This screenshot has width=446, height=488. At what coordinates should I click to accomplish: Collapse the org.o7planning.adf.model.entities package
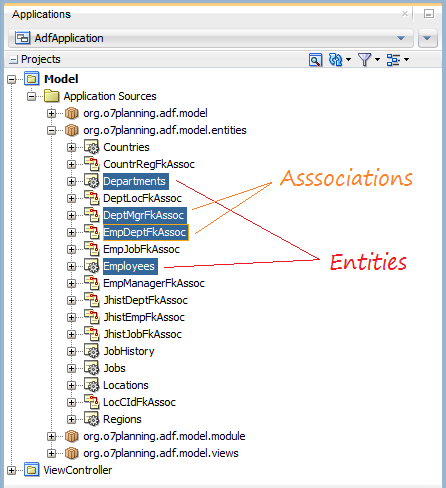click(51, 130)
